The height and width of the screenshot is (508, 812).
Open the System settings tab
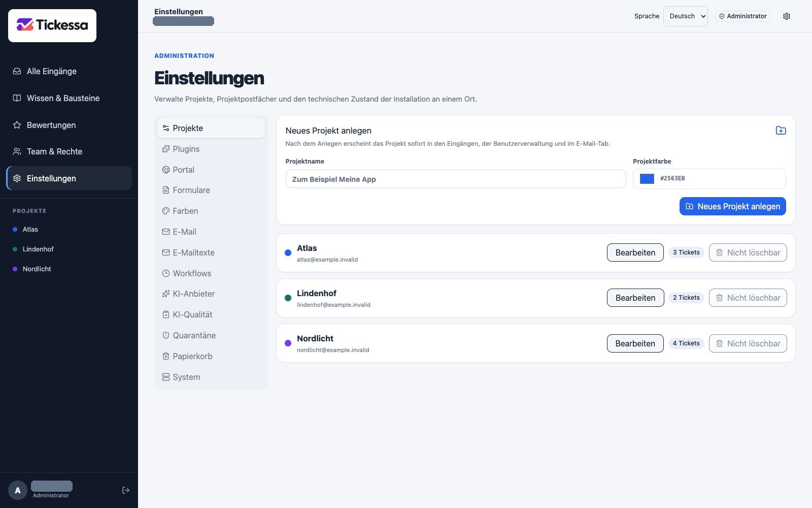211,377
